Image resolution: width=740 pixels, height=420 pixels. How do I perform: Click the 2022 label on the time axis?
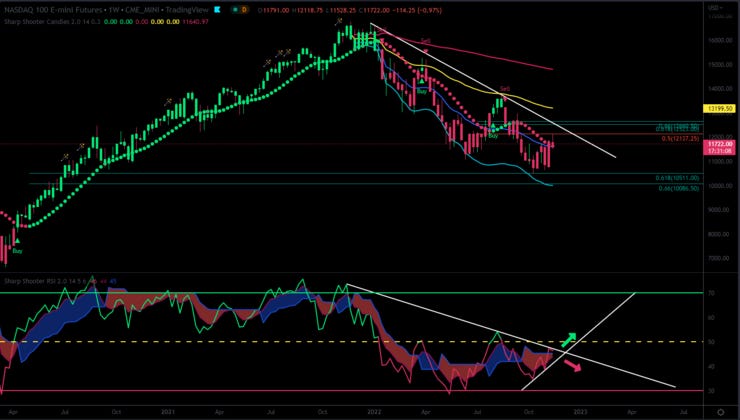374,412
